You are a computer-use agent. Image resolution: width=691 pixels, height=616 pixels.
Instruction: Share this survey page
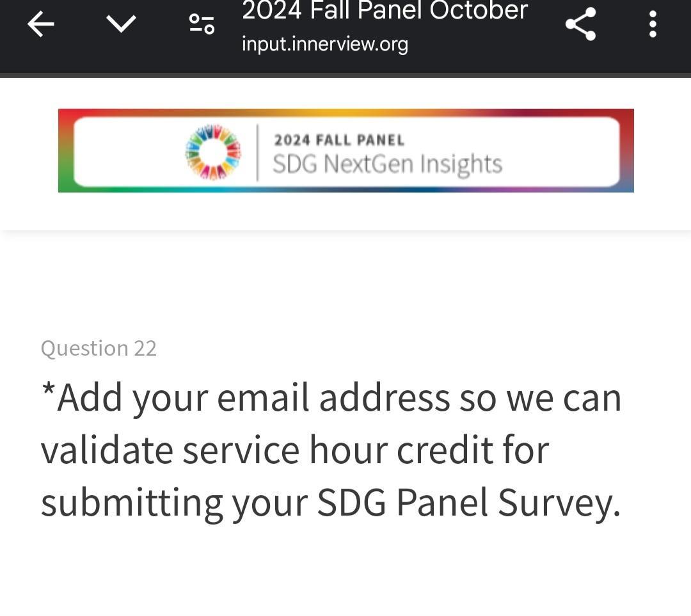coord(580,24)
